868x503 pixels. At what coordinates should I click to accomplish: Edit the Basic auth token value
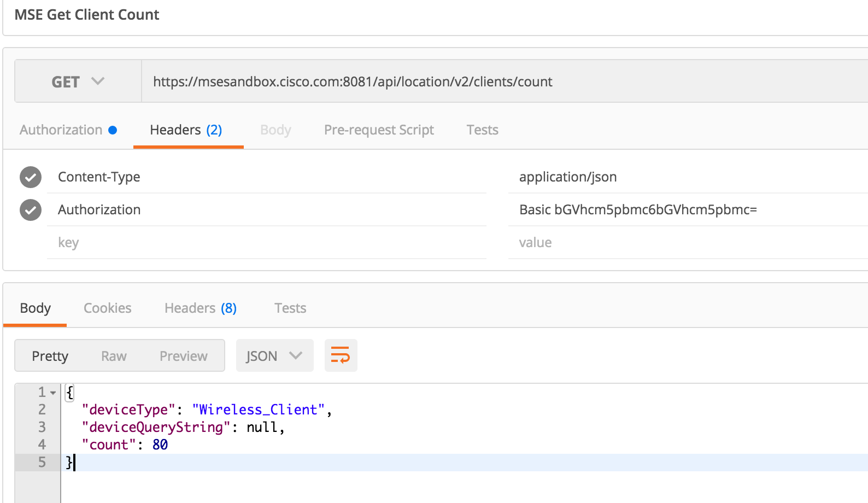coord(688,210)
